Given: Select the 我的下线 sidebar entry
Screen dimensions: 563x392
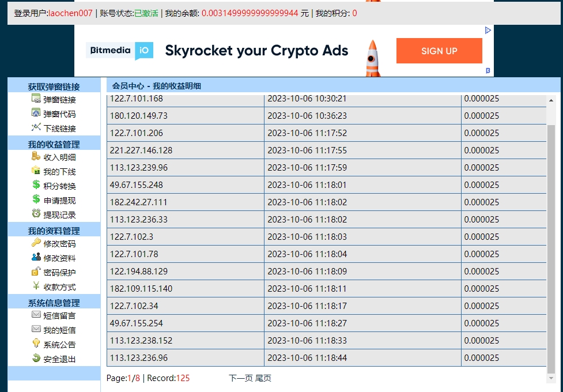Looking at the screenshot, I should click(59, 172).
